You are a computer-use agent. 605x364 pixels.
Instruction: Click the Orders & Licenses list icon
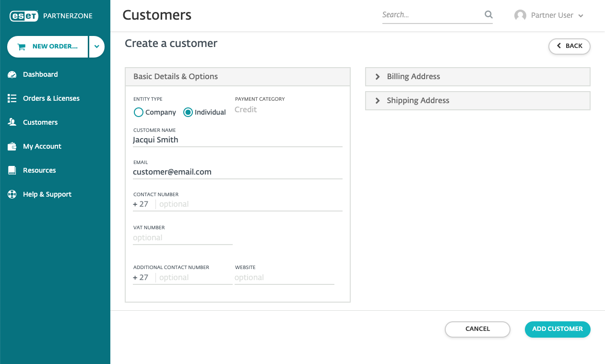click(x=12, y=98)
